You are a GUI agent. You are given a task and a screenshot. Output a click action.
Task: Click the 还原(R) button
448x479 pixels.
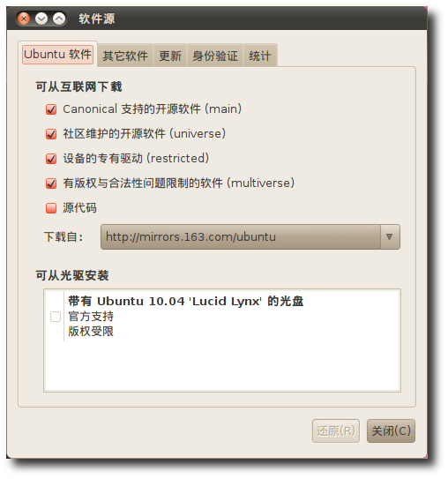[336, 430]
